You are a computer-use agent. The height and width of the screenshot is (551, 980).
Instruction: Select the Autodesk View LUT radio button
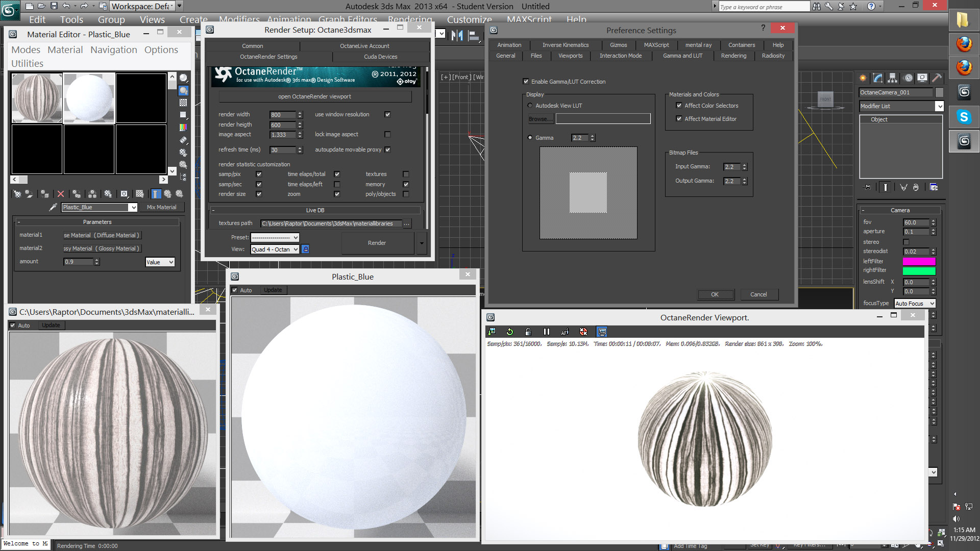tap(530, 106)
